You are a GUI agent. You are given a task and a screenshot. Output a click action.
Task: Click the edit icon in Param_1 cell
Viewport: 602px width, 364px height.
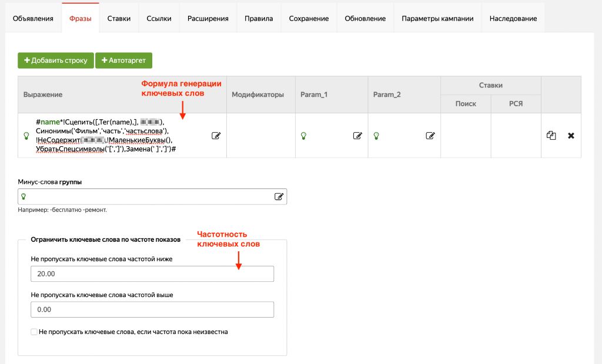357,136
